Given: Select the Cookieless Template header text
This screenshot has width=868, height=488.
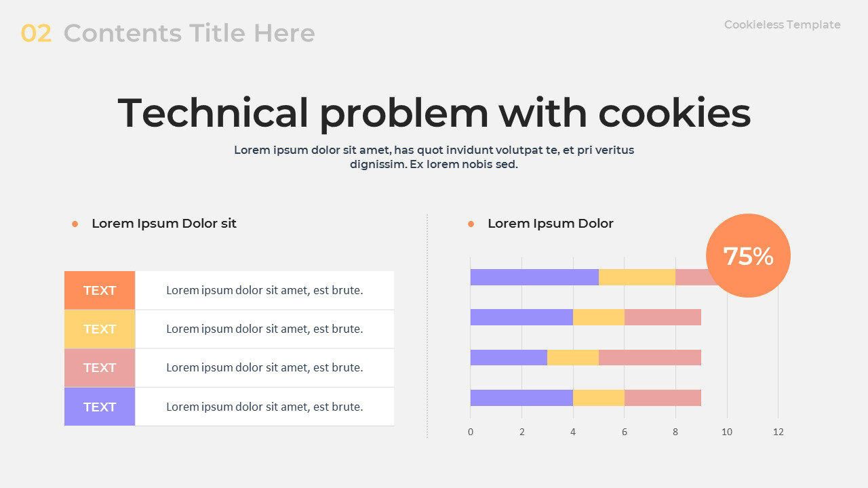Looking at the screenshot, I should 783,25.
